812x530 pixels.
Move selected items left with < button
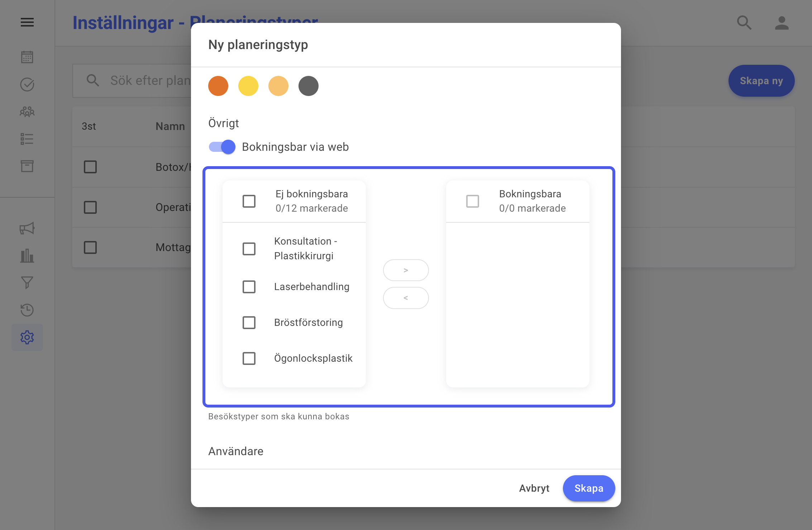406,298
